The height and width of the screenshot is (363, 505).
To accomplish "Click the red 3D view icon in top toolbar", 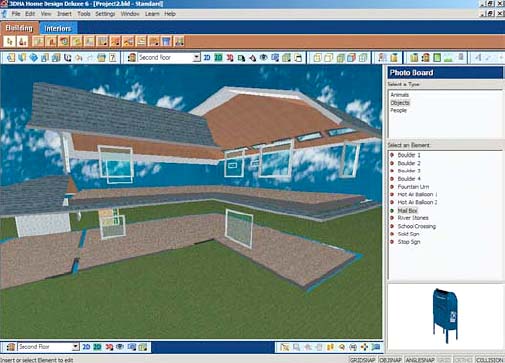I will click(230, 58).
